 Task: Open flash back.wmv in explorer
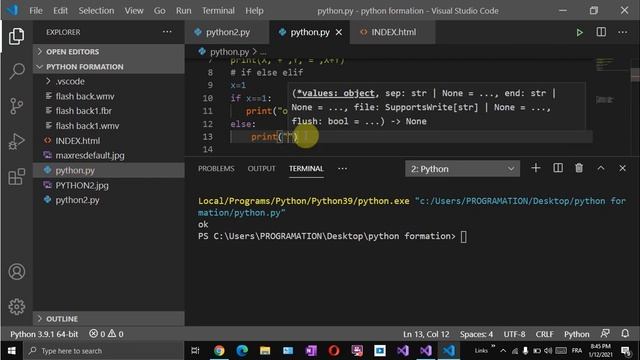click(109, 96)
